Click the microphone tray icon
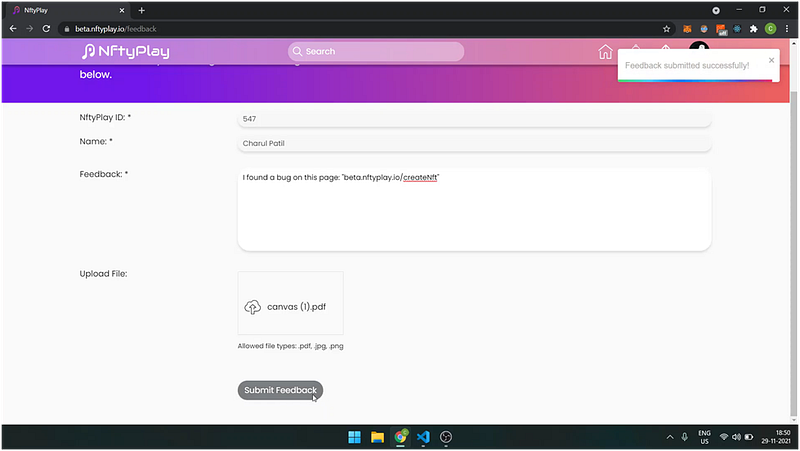This screenshot has width=800, height=451. tap(685, 437)
